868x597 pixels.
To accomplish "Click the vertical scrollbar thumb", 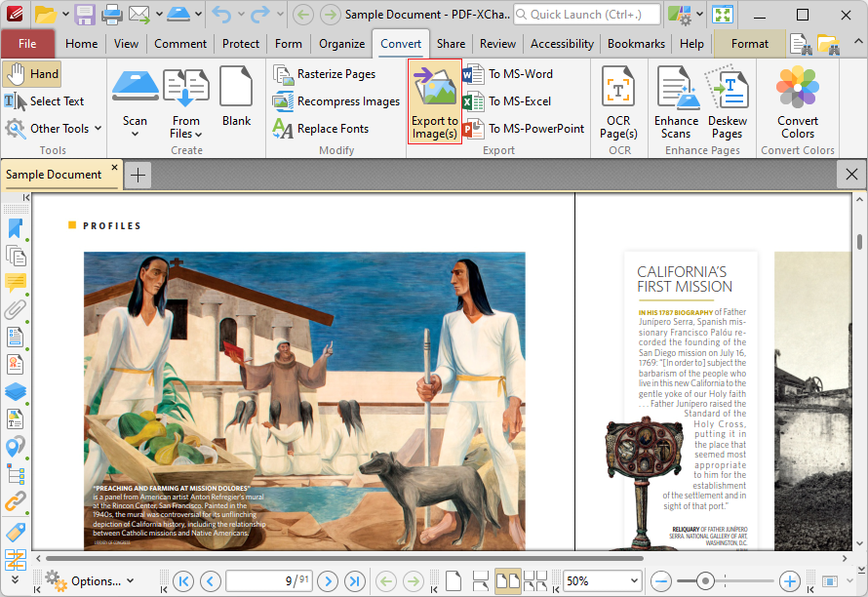I will click(859, 242).
